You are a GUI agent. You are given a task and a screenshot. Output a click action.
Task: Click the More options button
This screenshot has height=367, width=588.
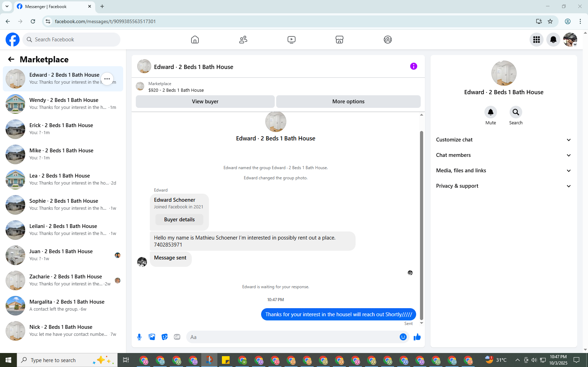click(x=348, y=102)
